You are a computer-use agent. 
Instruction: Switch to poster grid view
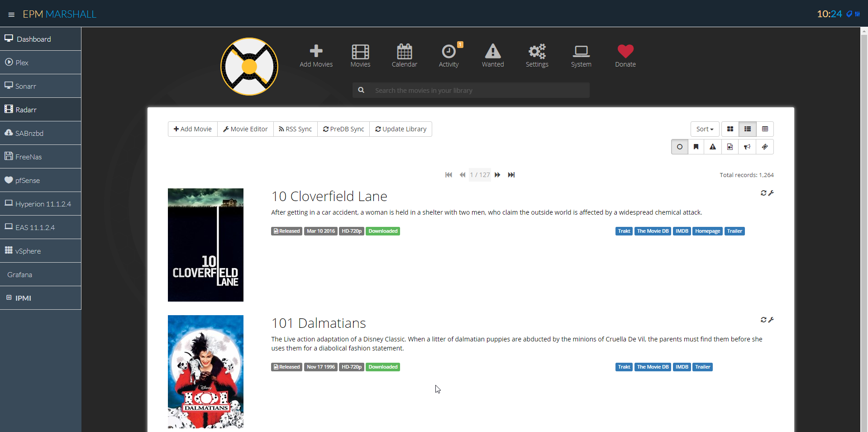pyautogui.click(x=730, y=129)
